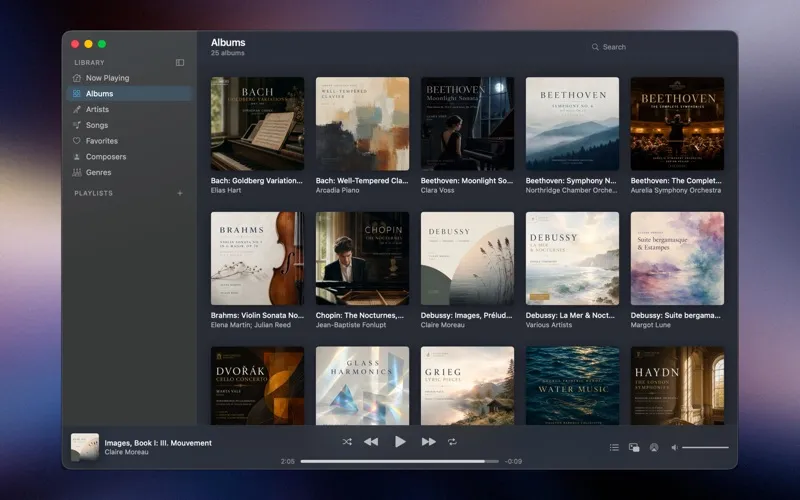Click the Albums grid icon
The height and width of the screenshot is (500, 800).
pyautogui.click(x=77, y=94)
